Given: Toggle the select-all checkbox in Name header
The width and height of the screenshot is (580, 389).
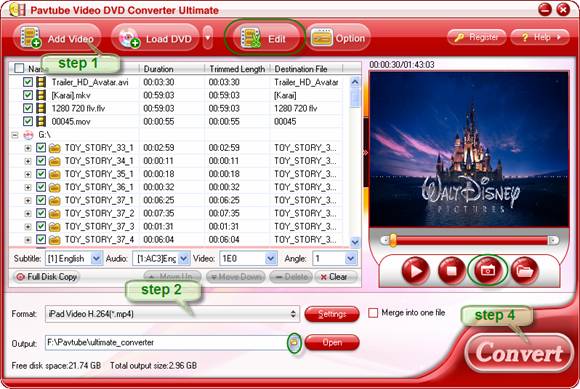Looking at the screenshot, I should (19, 68).
